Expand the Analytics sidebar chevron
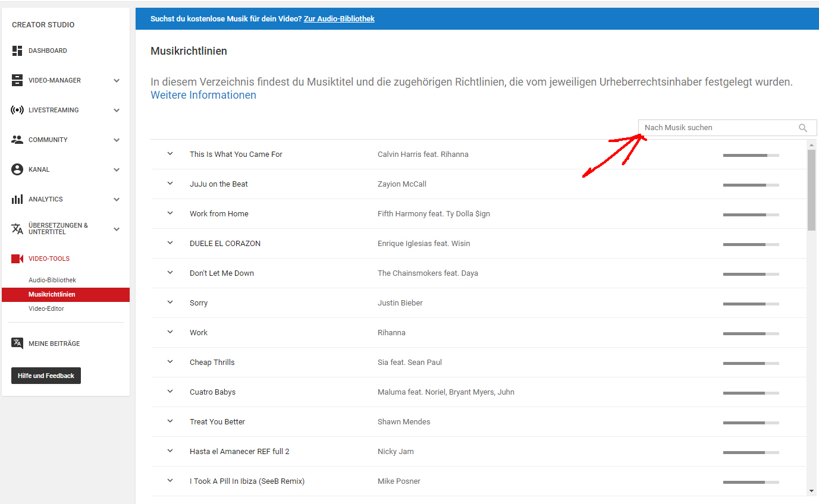This screenshot has width=819, height=504. pyautogui.click(x=117, y=200)
